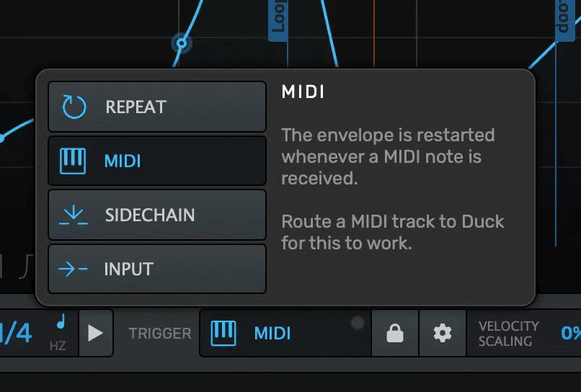Select the REPEAT trigger mode
The height and width of the screenshot is (392, 581).
coord(157,107)
